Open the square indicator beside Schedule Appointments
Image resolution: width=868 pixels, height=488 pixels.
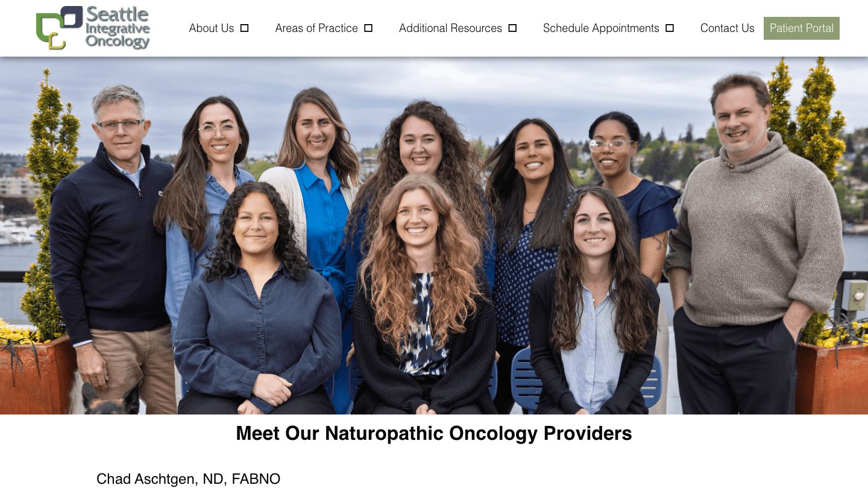pyautogui.click(x=670, y=28)
